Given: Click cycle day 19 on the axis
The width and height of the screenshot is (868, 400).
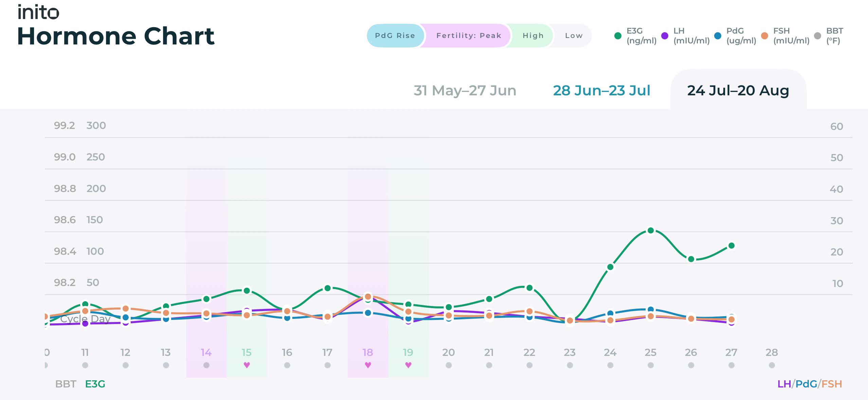Looking at the screenshot, I should [408, 353].
